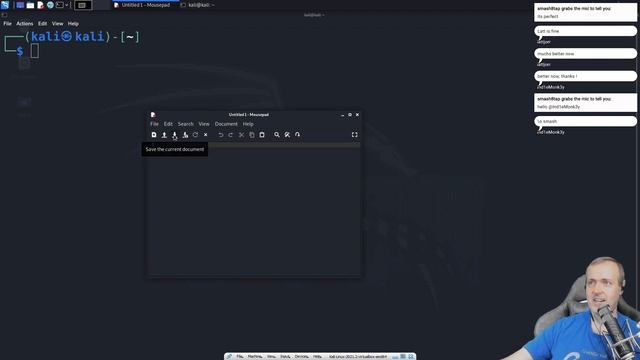640x360 pixels.
Task: Create a new document in Mousepad toolbar
Action: (154, 135)
